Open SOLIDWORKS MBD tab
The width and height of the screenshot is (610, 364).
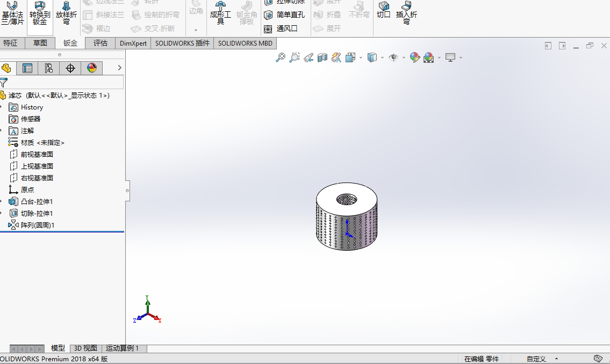pyautogui.click(x=245, y=43)
